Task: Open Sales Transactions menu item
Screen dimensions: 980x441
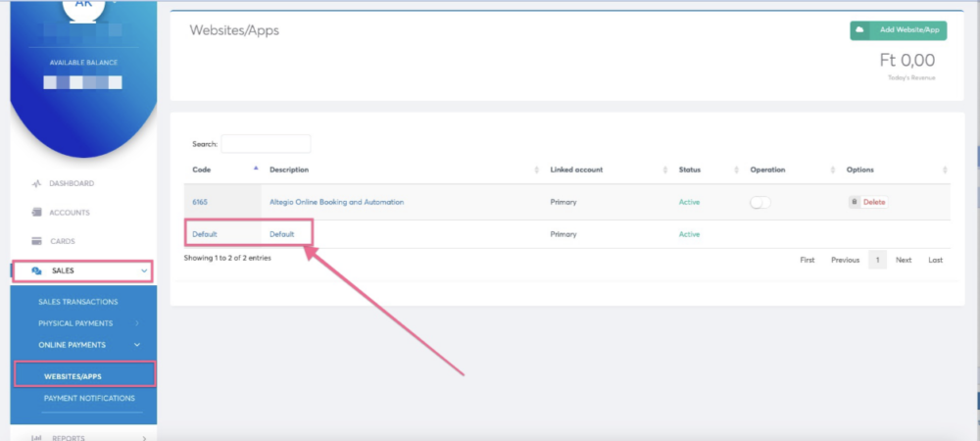Action: click(x=77, y=302)
